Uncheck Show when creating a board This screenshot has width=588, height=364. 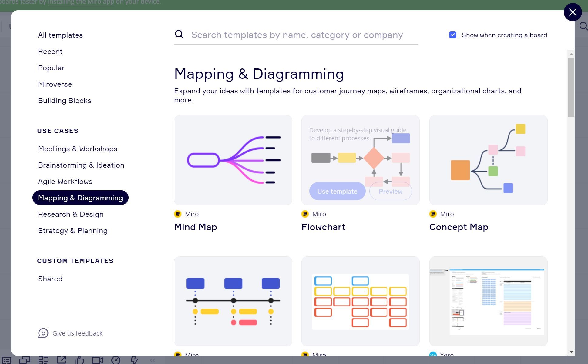click(x=453, y=35)
